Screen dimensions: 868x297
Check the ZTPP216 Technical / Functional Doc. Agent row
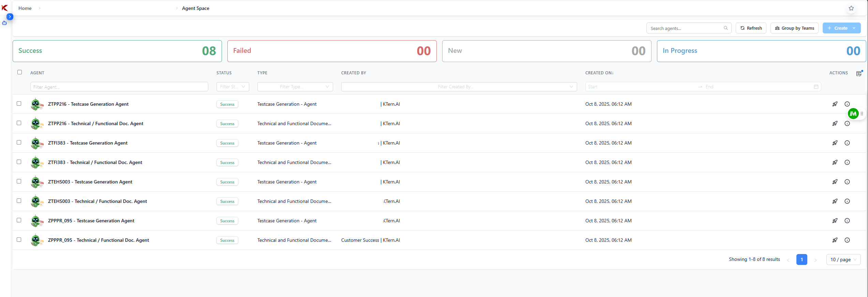coord(19,123)
